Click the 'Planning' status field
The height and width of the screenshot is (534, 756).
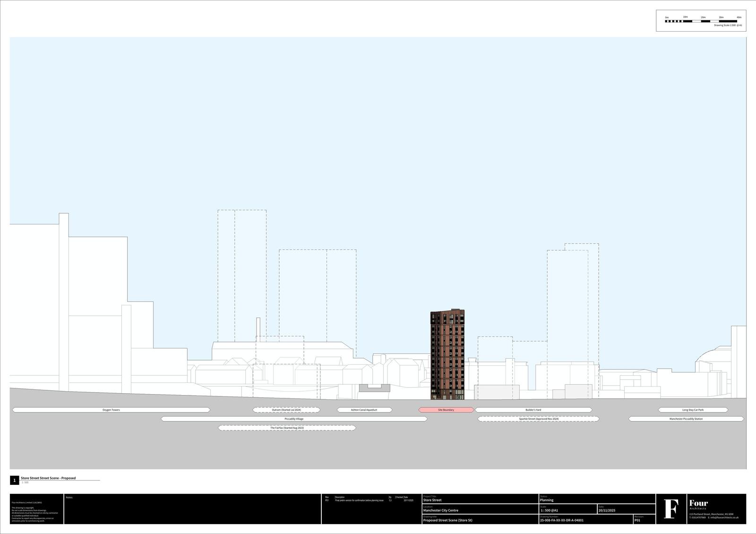coord(547,500)
